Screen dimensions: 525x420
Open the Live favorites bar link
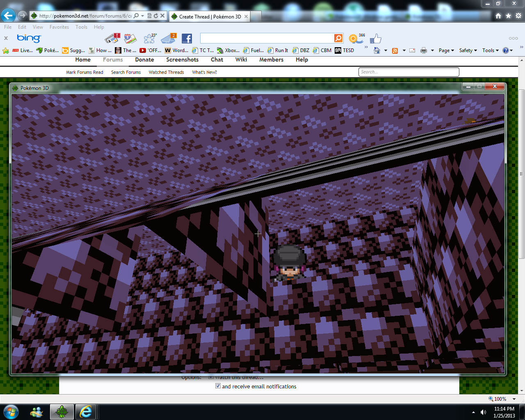tap(23, 50)
